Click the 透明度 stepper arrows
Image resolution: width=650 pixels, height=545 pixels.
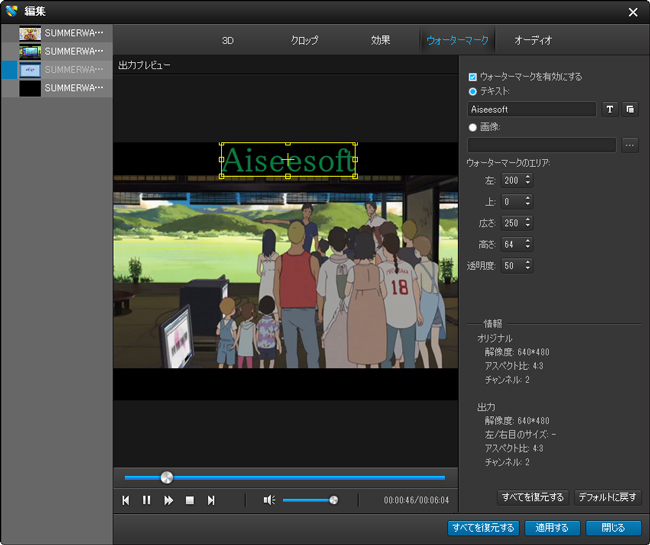tap(527, 266)
